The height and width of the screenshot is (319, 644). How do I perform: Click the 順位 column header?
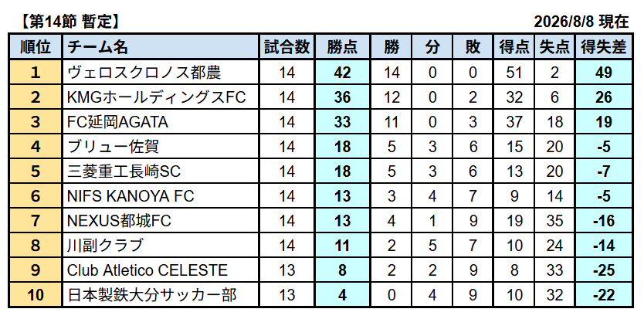[36, 48]
